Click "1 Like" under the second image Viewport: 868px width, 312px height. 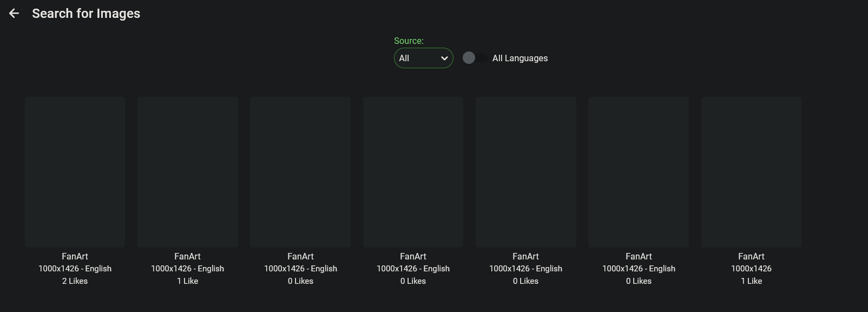click(187, 281)
